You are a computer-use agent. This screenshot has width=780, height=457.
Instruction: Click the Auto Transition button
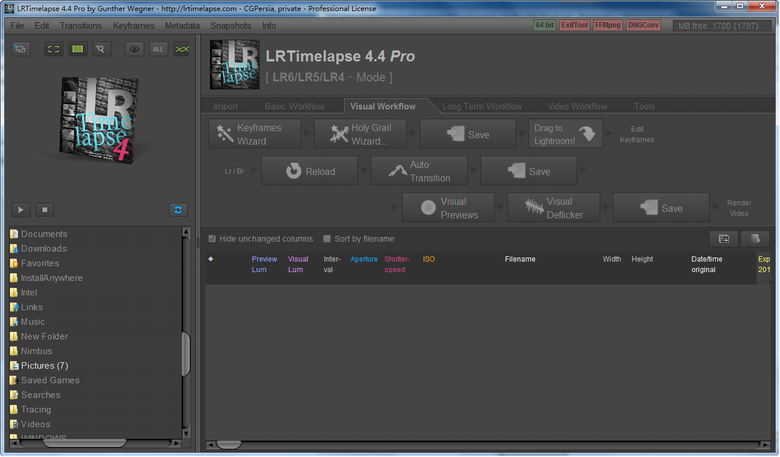[419, 171]
